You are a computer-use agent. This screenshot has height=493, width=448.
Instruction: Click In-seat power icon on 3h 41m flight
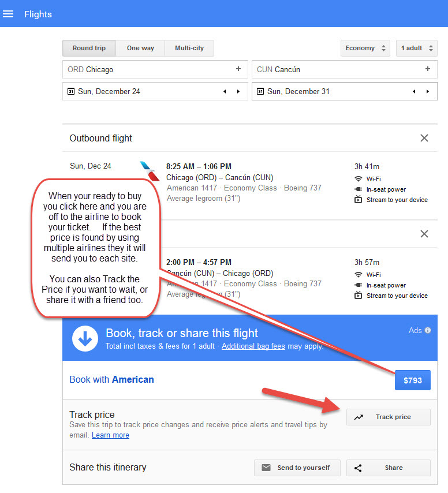(x=358, y=189)
